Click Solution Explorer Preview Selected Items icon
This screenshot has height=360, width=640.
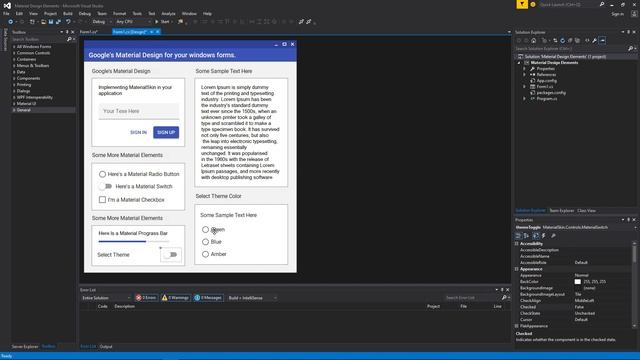pyautogui.click(x=603, y=40)
